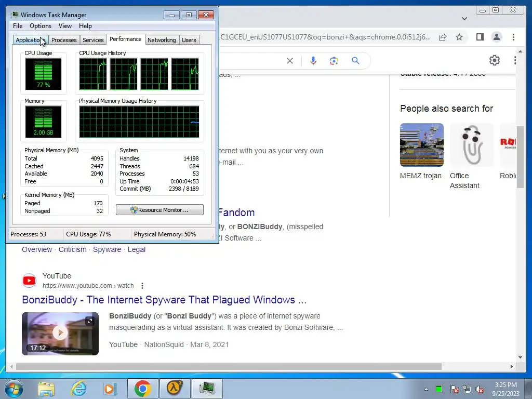This screenshot has width=532, height=399.
Task: Open the Options menu in Task Manager
Action: click(x=41, y=26)
